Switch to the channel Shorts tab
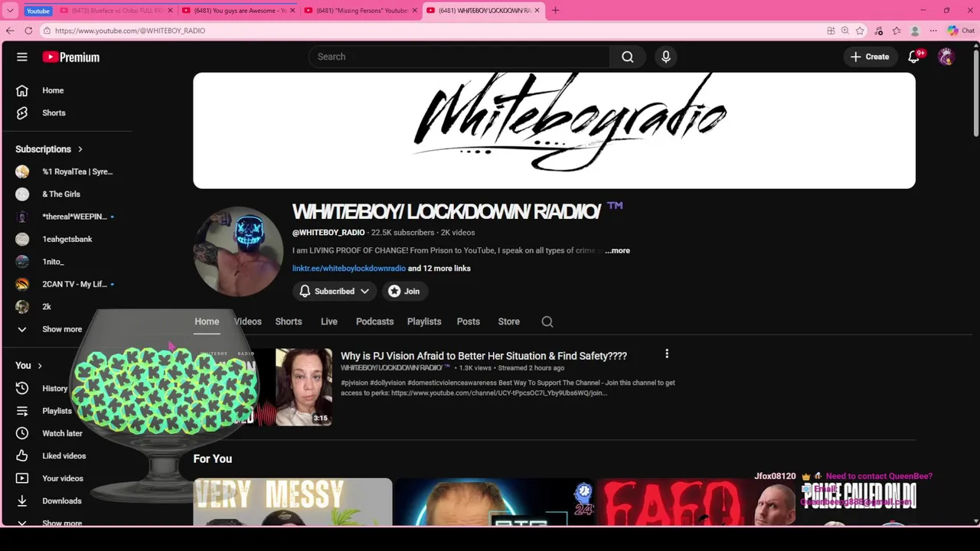Image resolution: width=980 pixels, height=551 pixels. coord(289,321)
